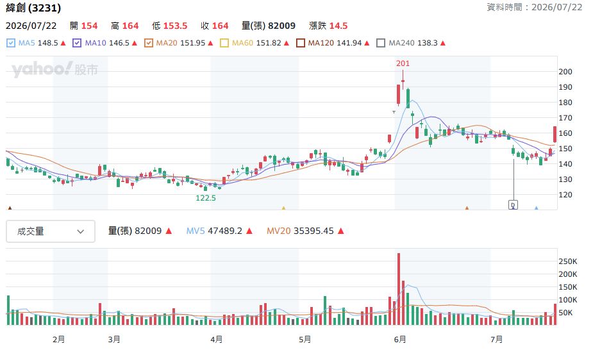
Task: Enable the MA240 moving average checkbox
Action: pos(381,43)
